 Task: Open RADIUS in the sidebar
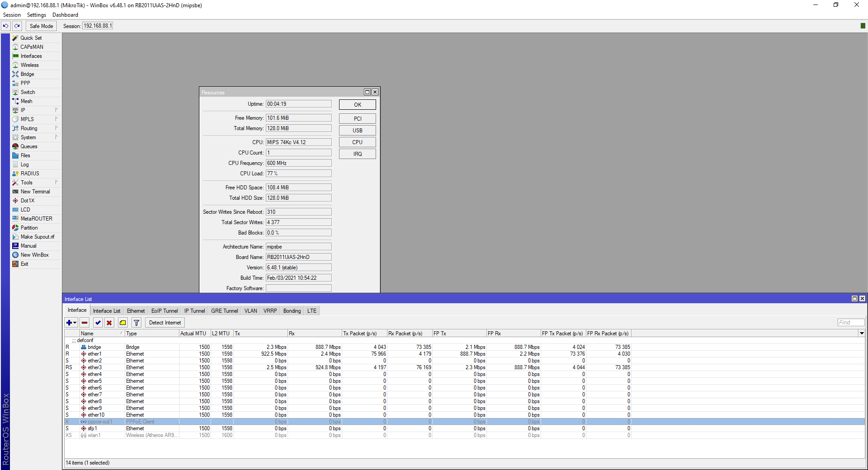point(36,174)
